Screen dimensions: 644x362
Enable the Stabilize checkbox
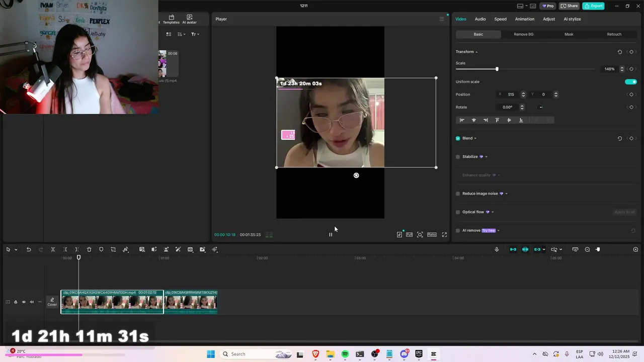[x=458, y=157]
